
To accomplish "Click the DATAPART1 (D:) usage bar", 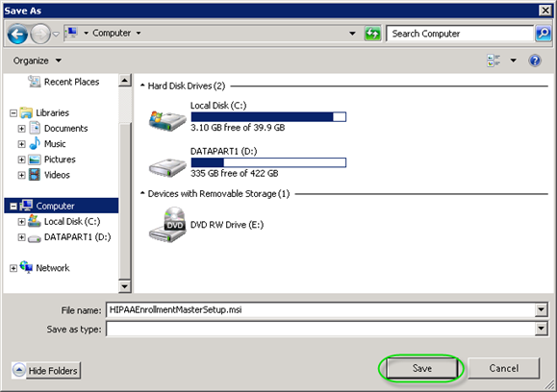I will click(268, 162).
